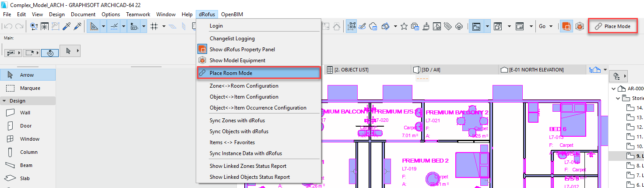Click the 3D box view icon
The height and width of the screenshot is (188, 644).
(498, 26)
